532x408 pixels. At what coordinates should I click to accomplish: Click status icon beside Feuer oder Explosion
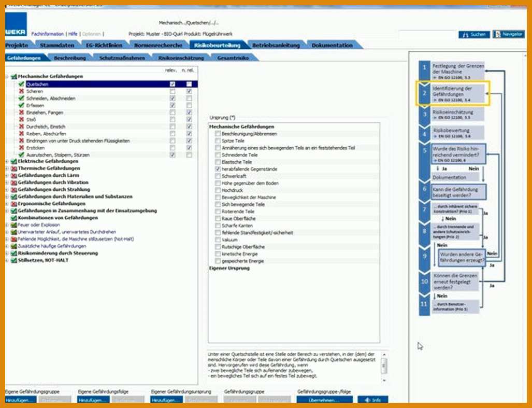click(14, 225)
